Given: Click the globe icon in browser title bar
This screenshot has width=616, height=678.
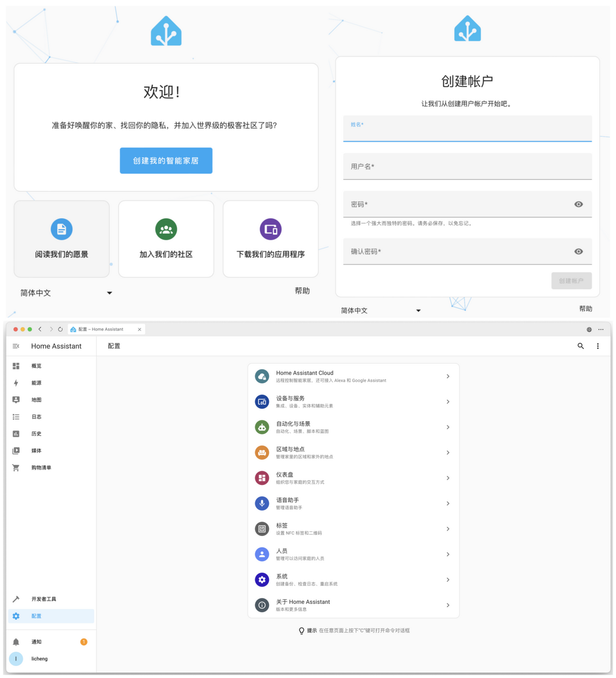Looking at the screenshot, I should coord(589,330).
